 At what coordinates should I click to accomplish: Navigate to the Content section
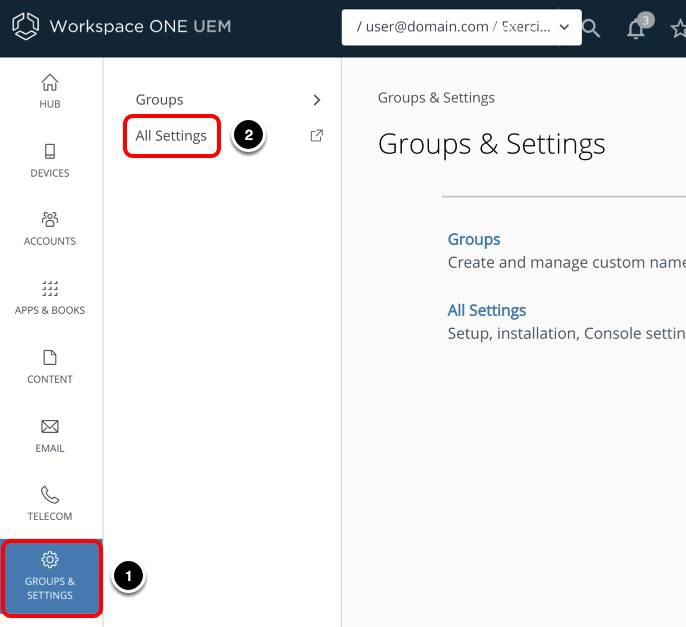pos(50,366)
